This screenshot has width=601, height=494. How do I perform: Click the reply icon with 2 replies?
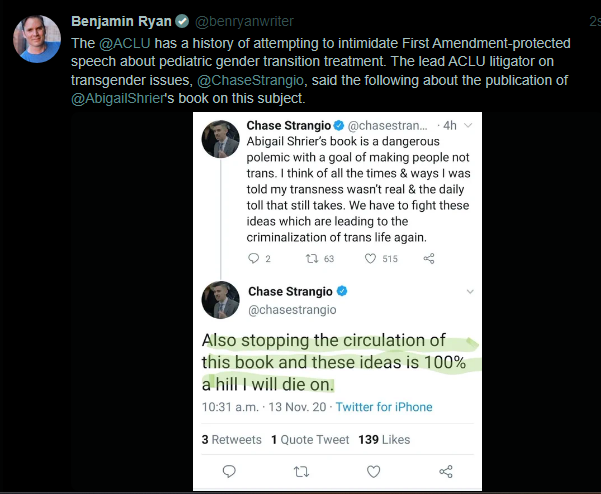point(252,259)
